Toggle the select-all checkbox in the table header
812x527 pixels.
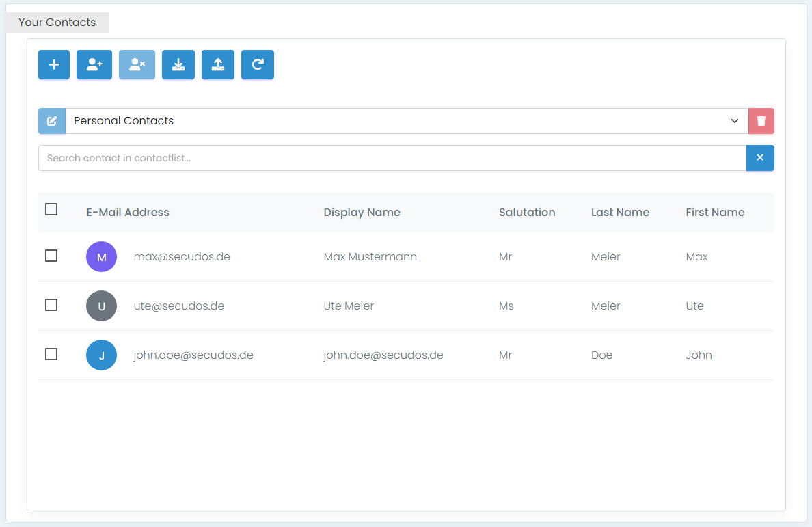[x=51, y=209]
